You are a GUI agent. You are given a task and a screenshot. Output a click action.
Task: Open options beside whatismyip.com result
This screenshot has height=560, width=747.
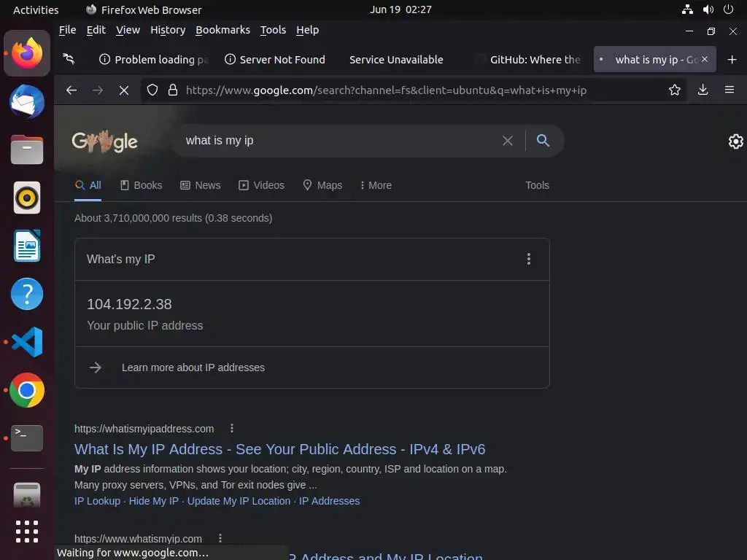pos(220,539)
